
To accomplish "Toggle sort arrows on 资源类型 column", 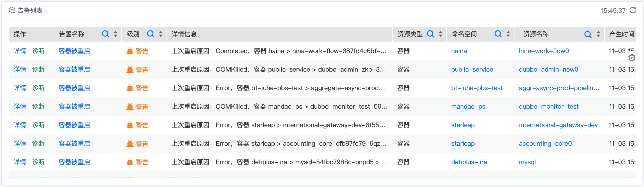I will pos(440,34).
